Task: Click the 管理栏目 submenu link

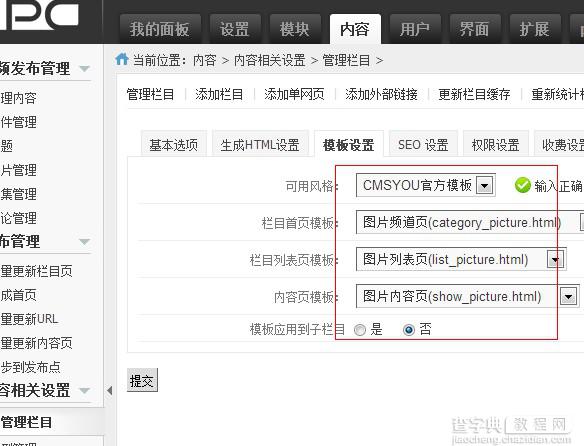Action: click(150, 95)
